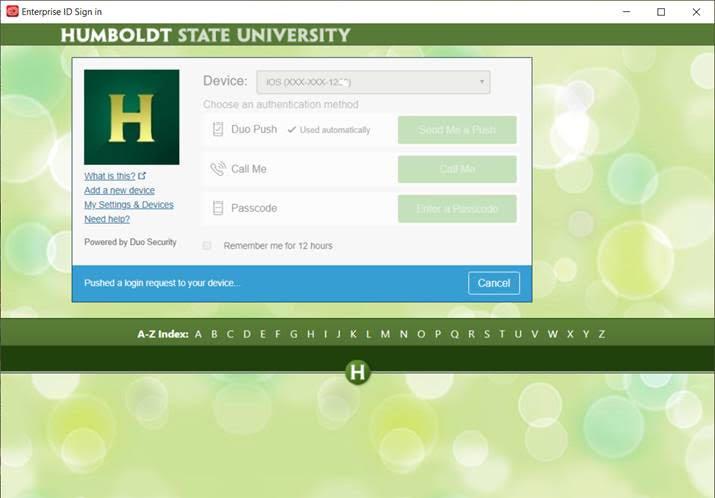Click the Humboldt H logo image

[132, 117]
